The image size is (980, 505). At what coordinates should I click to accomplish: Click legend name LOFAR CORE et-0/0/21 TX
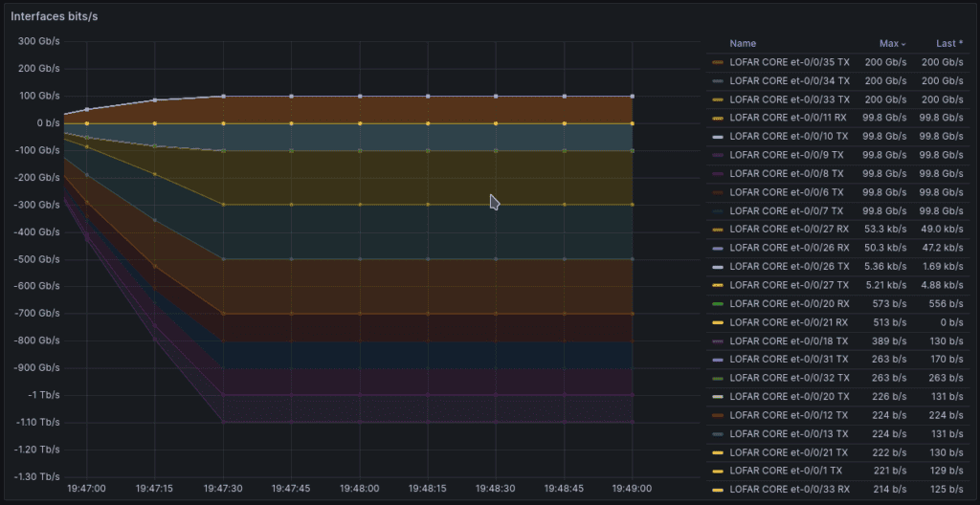pyautogui.click(x=790, y=452)
